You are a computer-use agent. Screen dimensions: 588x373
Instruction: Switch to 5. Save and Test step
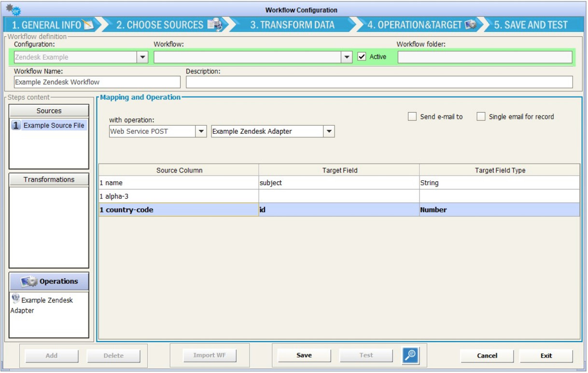coord(531,25)
